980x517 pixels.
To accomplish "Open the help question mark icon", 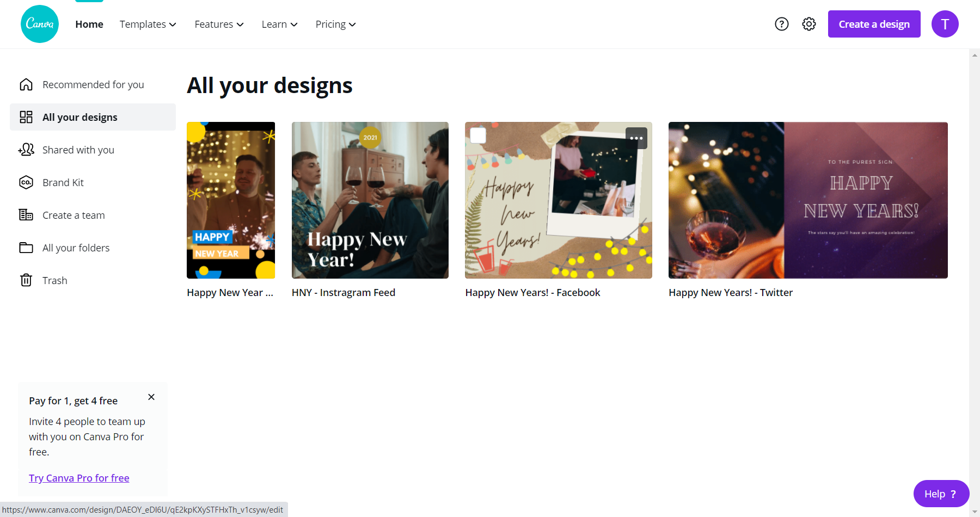I will tap(781, 24).
